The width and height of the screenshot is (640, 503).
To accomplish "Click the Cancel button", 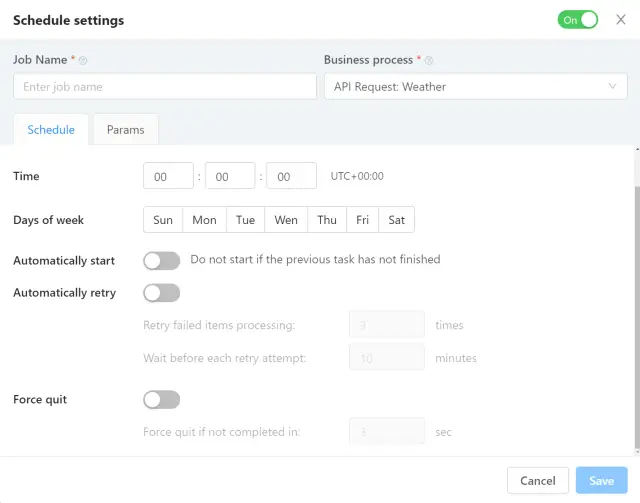I will click(x=538, y=480).
